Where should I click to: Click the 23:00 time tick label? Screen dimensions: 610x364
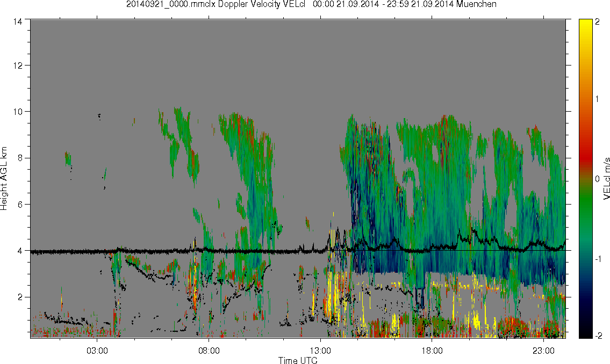543,351
